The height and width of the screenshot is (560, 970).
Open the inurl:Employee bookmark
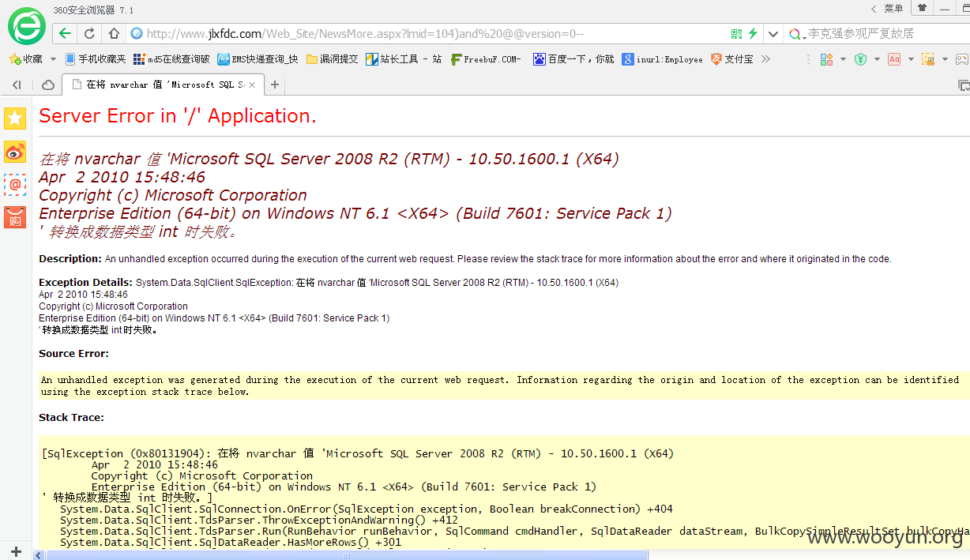[662, 59]
